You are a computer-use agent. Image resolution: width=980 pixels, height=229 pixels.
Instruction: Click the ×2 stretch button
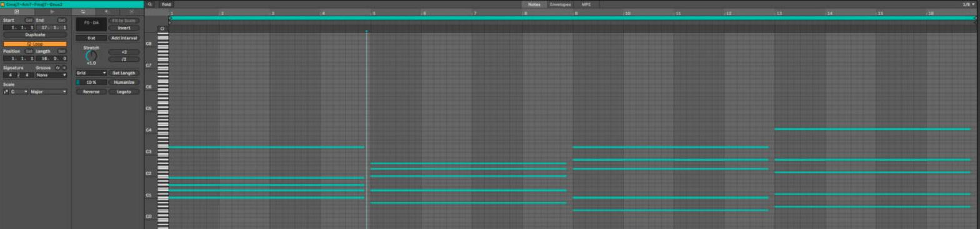coord(124,52)
